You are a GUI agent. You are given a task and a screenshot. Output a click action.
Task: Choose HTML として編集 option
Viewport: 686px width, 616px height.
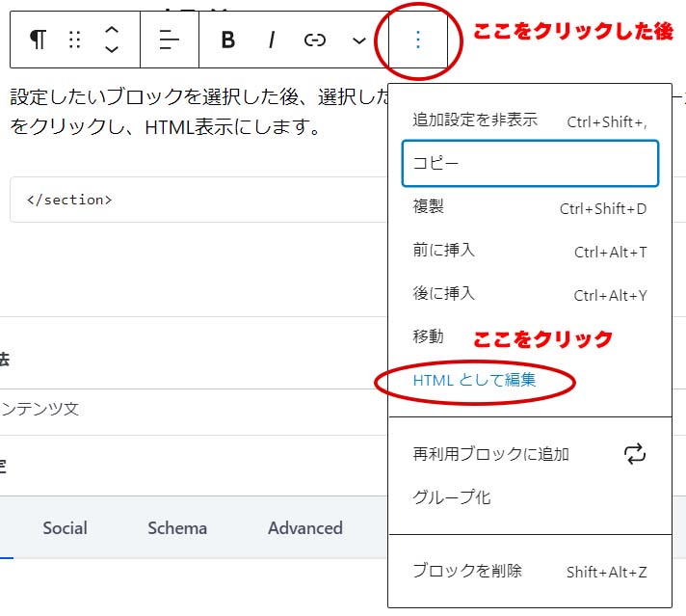[x=474, y=381]
